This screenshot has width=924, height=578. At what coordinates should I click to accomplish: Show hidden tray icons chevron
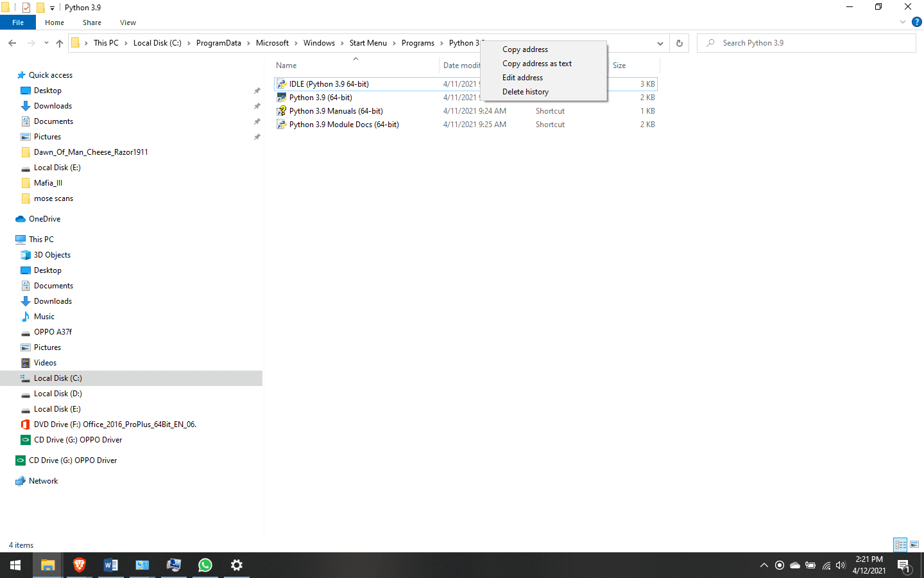(x=764, y=565)
